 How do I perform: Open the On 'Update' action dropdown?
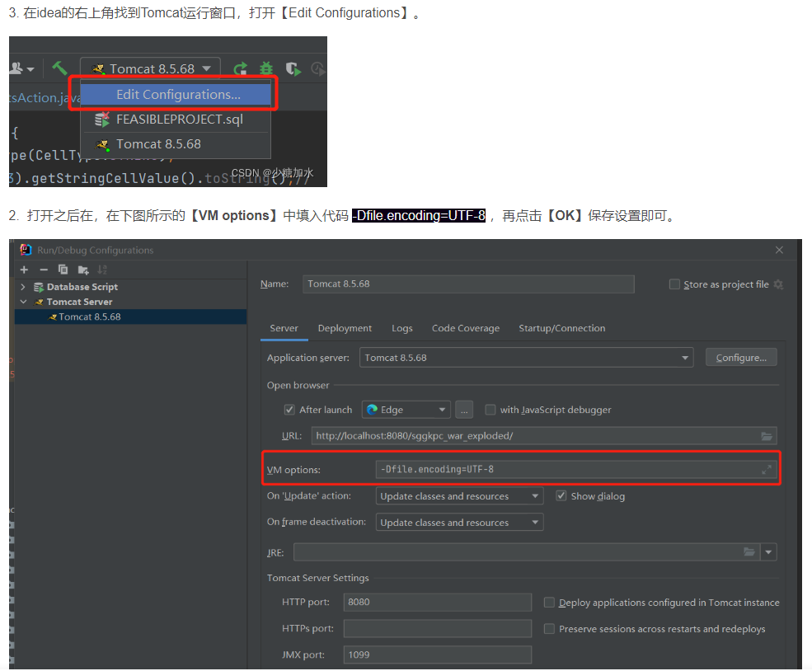pos(459,496)
